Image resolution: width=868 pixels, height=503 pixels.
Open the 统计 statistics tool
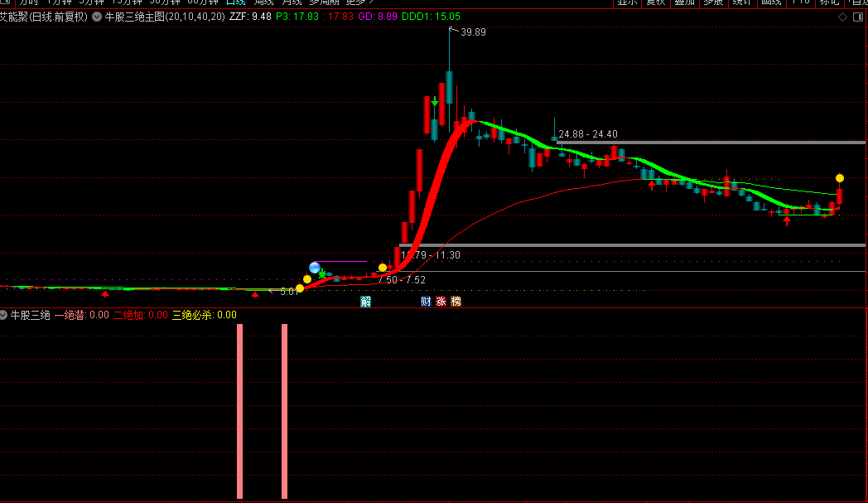[742, 2]
